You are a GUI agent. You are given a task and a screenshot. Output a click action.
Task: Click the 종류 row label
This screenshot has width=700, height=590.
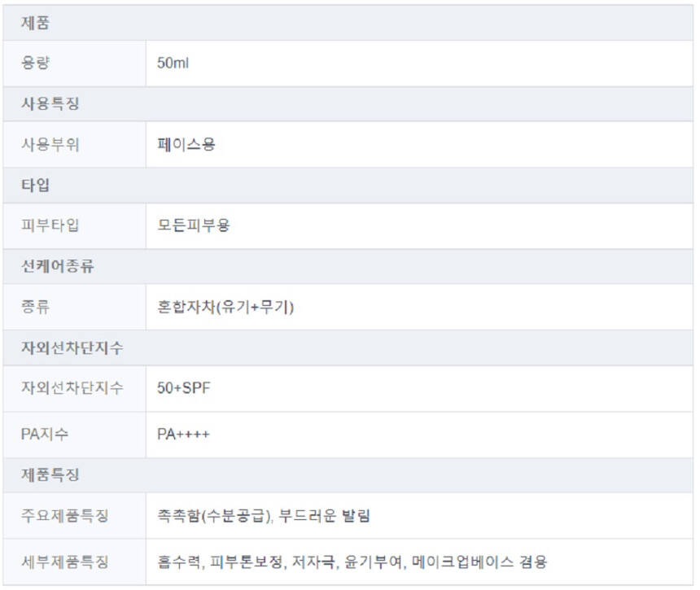[x=35, y=307]
